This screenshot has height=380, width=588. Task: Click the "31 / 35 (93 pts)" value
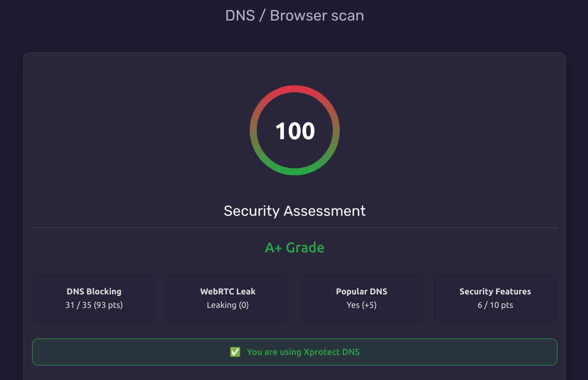[x=94, y=305]
